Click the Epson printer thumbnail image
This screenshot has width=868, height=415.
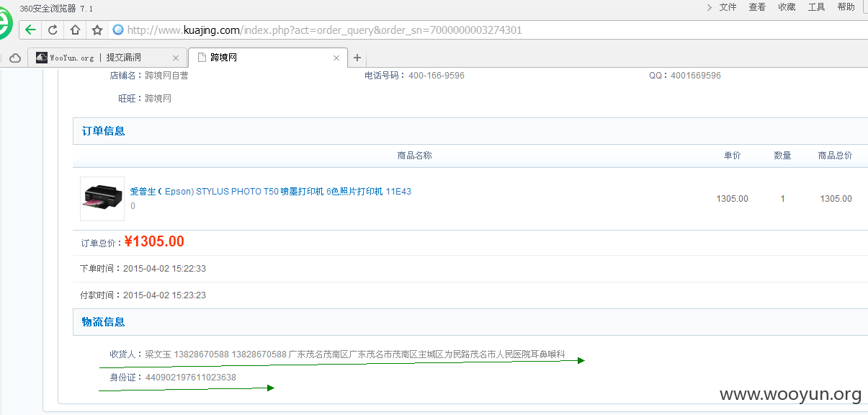click(102, 199)
